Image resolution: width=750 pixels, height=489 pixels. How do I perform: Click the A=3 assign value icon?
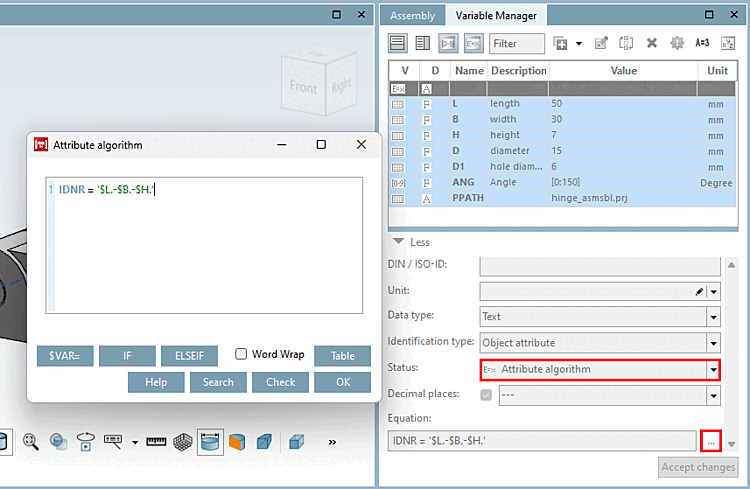702,43
